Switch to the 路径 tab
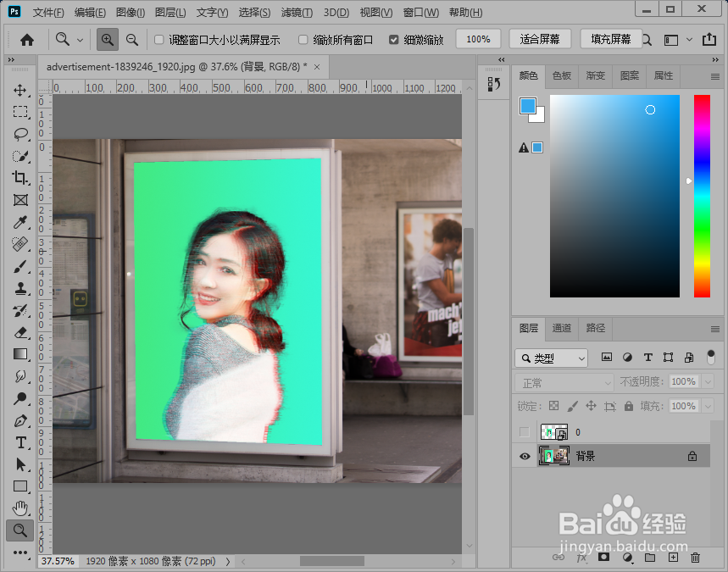 [596, 328]
